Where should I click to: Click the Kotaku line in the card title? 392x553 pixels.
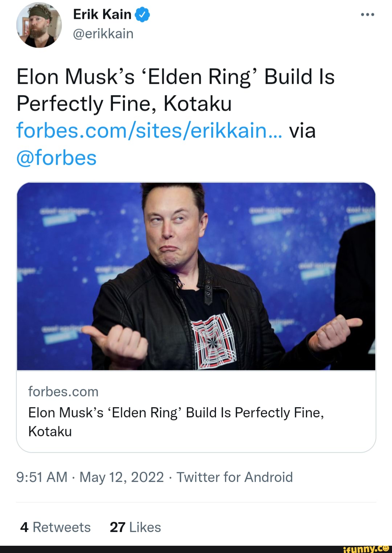(x=50, y=431)
